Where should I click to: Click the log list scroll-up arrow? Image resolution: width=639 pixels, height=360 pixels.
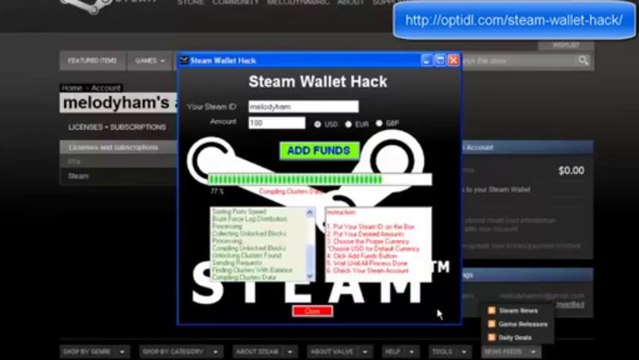pos(310,212)
